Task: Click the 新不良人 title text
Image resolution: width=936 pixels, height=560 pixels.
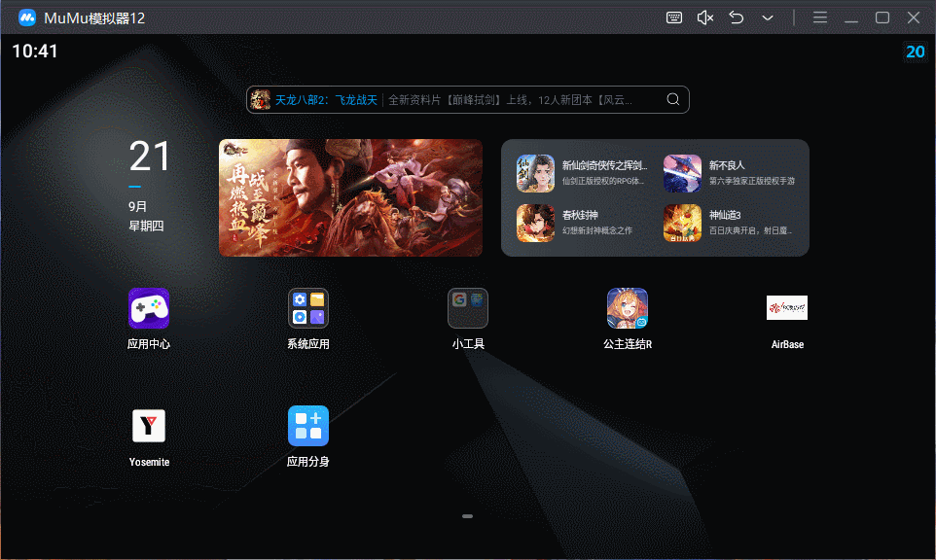Action: coord(727,166)
